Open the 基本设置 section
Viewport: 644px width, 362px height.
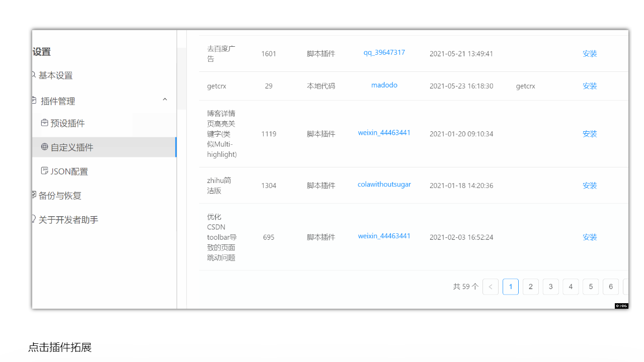pos(55,75)
